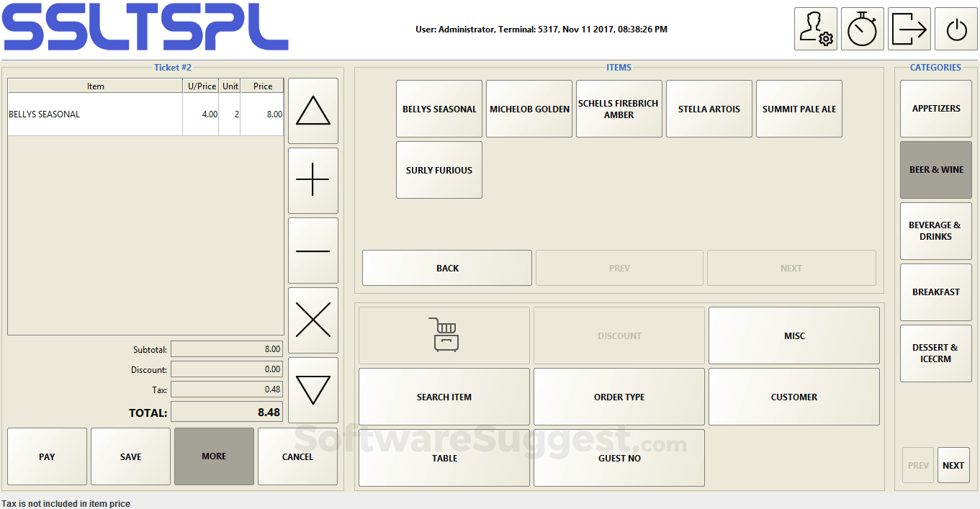Increase item quantity with the plus icon
The height and width of the screenshot is (509, 980).
pos(313,180)
